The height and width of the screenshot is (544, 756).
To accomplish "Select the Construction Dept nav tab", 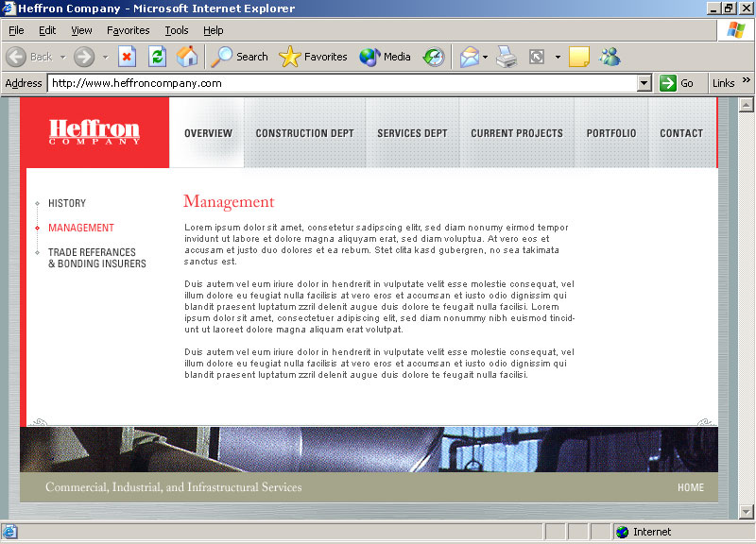I will (304, 133).
